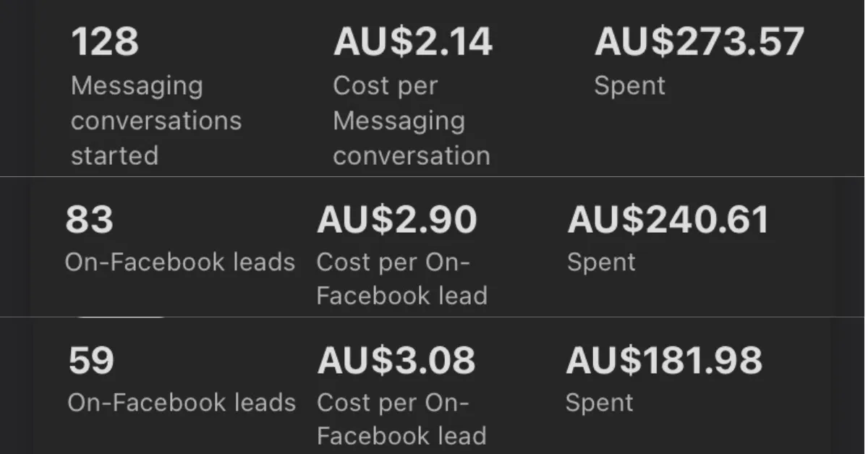Select the Messaging conversations started label
The height and width of the screenshot is (454, 868).
(156, 120)
